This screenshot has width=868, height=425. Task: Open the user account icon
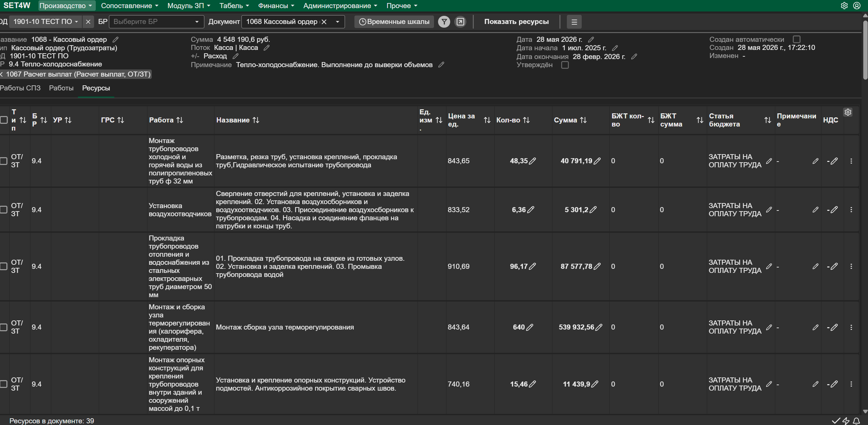857,5
